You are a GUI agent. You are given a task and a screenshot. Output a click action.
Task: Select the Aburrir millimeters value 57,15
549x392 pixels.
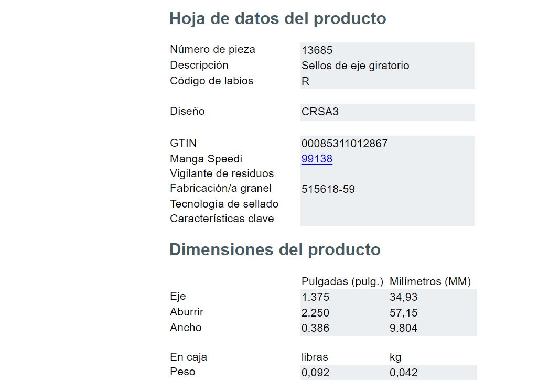(404, 312)
